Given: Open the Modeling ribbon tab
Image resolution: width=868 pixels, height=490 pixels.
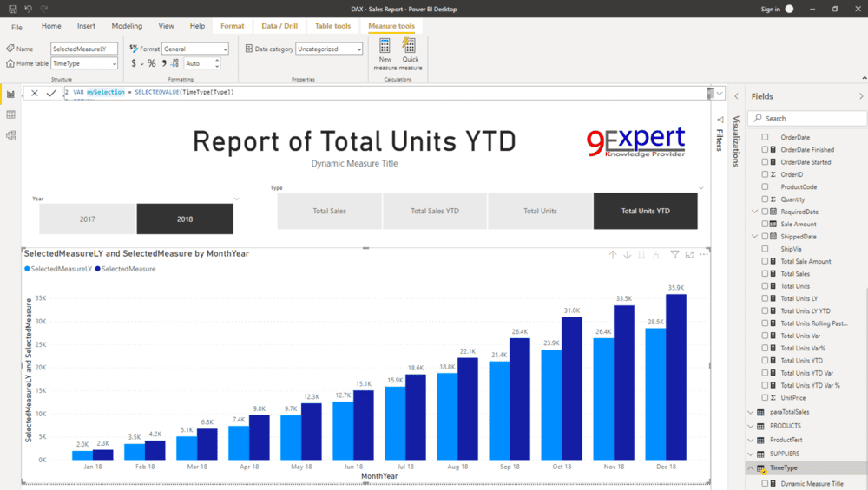Looking at the screenshot, I should click(127, 26).
